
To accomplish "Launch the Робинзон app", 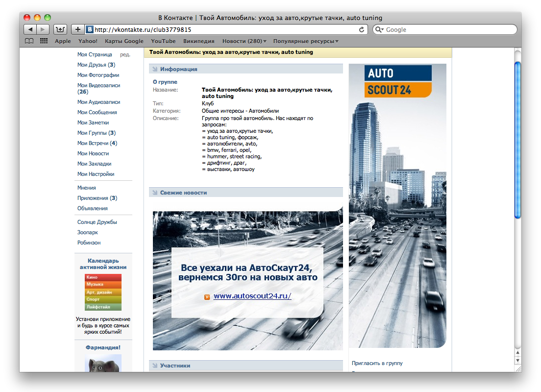I will (x=89, y=243).
